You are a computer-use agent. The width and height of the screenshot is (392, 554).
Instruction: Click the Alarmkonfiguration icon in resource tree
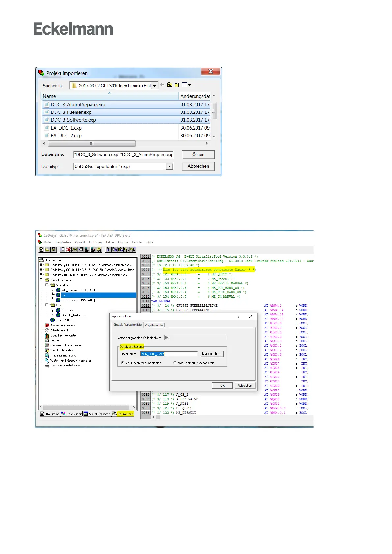[x=47, y=325]
